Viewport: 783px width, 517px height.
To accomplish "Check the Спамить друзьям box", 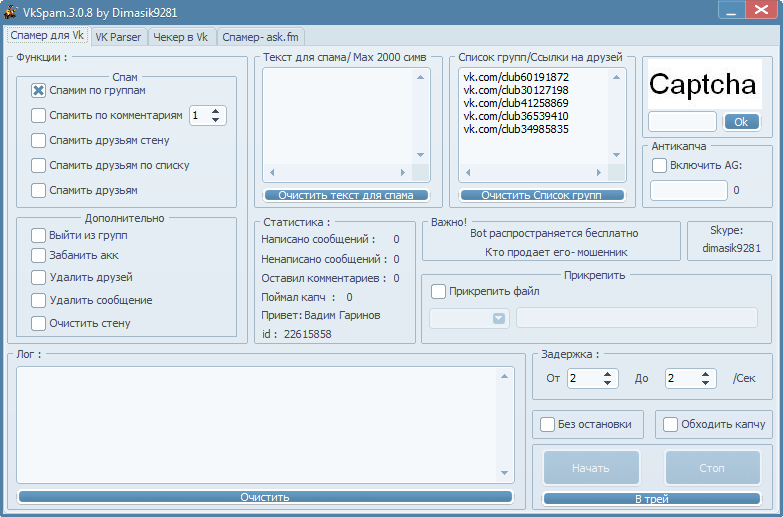I will coord(38,190).
